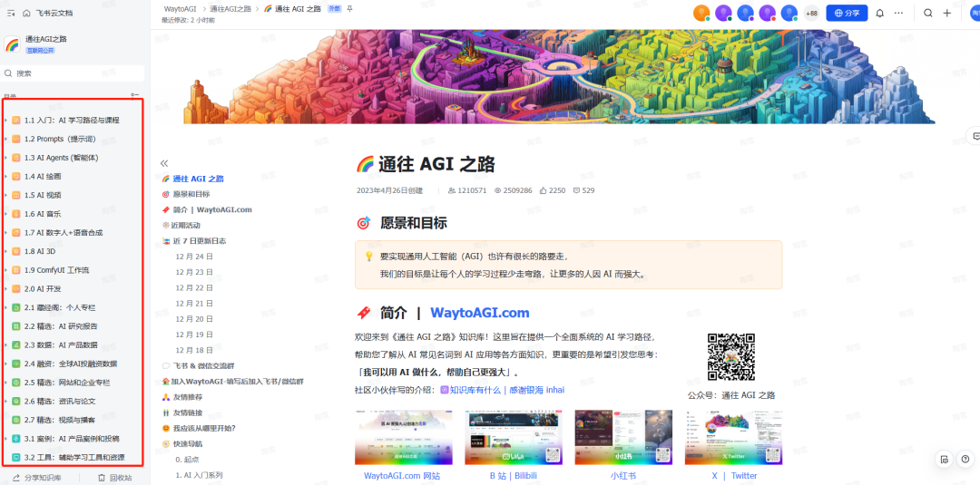Expand the 1.7 AI 数字人 node arrow
980x485 pixels.
[x=6, y=233]
